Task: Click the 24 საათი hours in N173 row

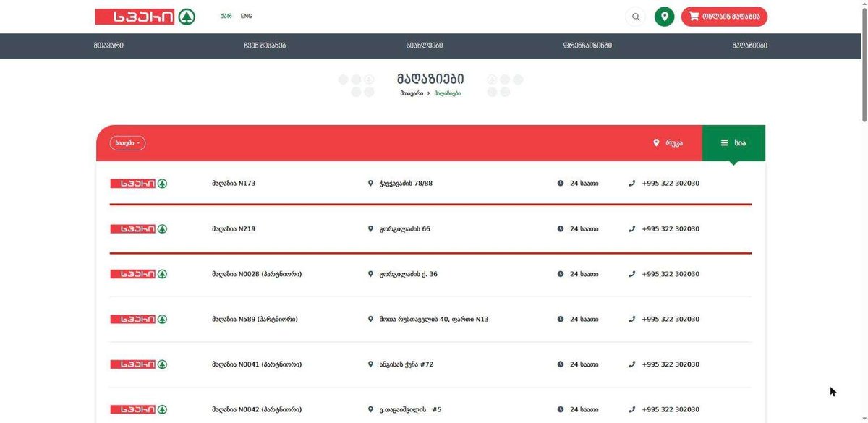Action: click(584, 184)
